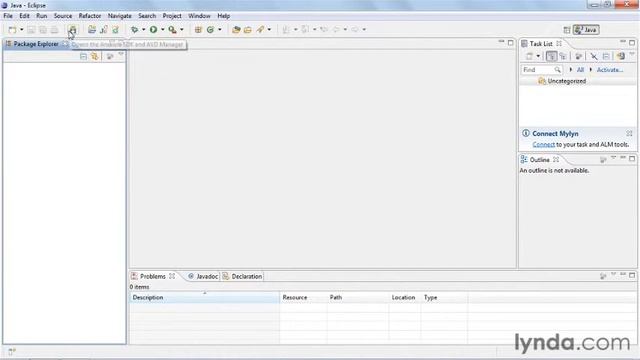Click the Type column header
This screenshot has height=360, width=640.
[x=444, y=298]
